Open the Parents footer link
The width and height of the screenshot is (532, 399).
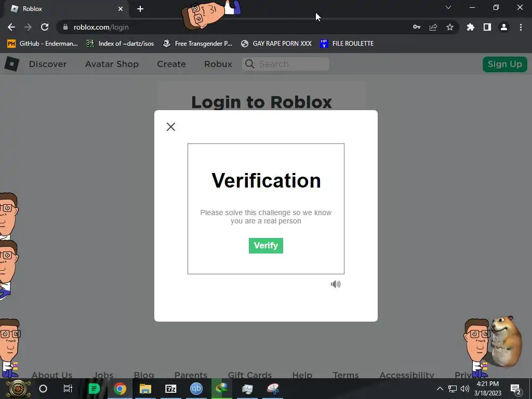[191, 375]
